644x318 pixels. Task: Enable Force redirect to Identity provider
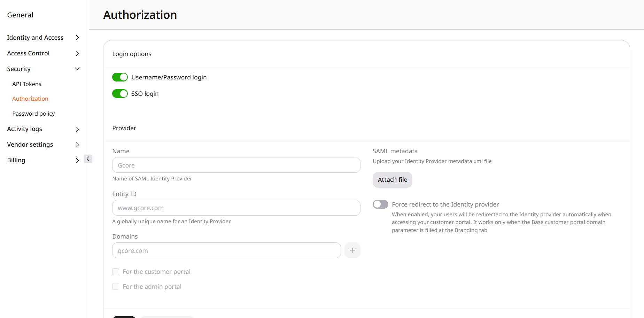(380, 204)
